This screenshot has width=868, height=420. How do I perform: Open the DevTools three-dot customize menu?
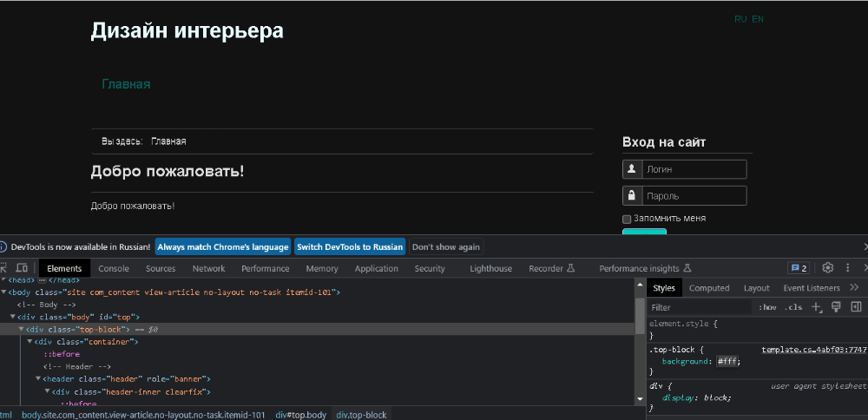(847, 268)
